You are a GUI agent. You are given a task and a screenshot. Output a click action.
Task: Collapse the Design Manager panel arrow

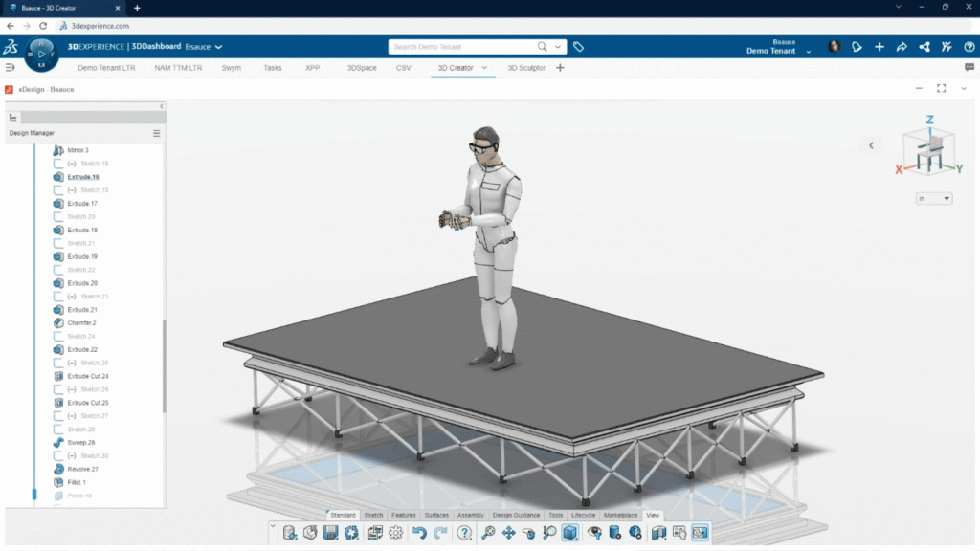[162, 106]
